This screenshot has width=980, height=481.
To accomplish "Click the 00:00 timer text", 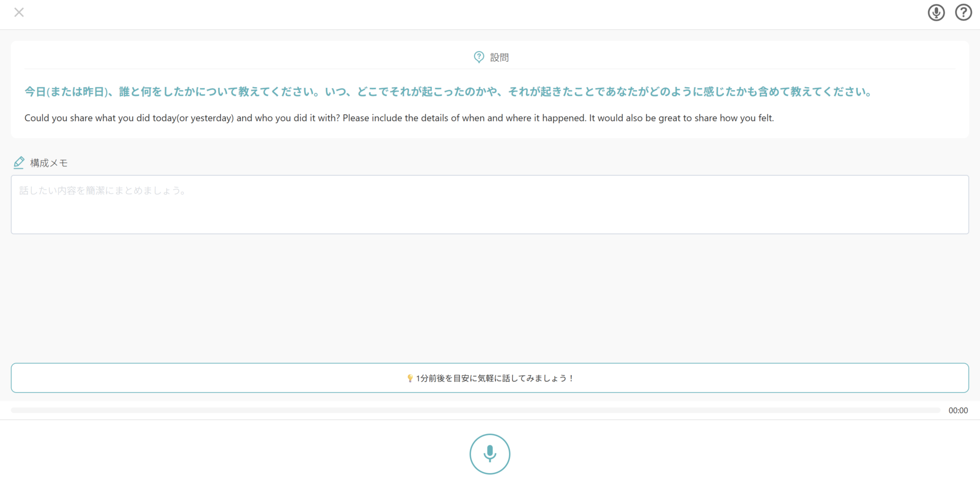I will pyautogui.click(x=958, y=411).
